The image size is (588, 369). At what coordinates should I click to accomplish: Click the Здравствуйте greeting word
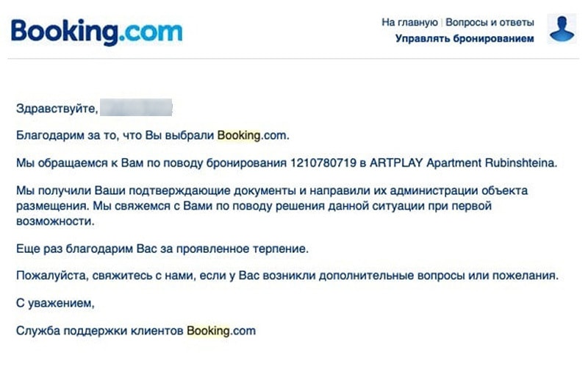pos(56,109)
